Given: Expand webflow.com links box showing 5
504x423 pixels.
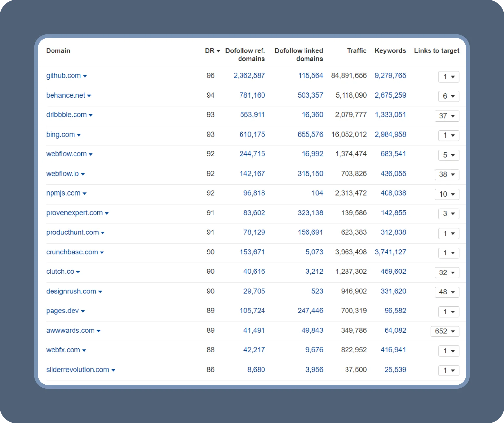Looking at the screenshot, I should 449,155.
